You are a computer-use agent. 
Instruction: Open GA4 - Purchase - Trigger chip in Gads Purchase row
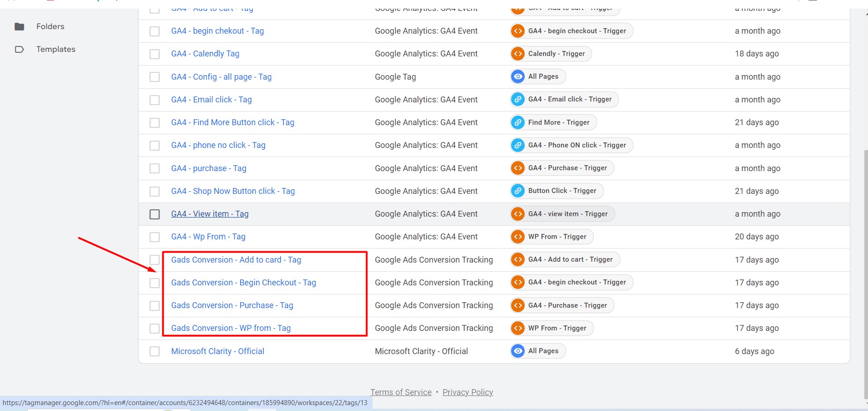562,305
